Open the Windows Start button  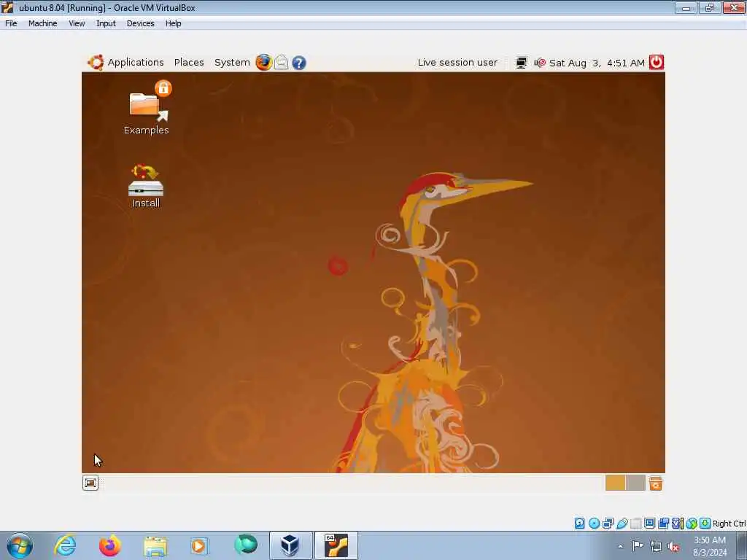click(20, 545)
